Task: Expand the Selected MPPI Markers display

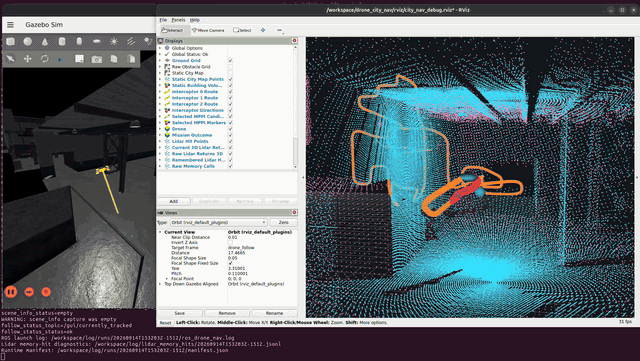Action: pos(160,123)
